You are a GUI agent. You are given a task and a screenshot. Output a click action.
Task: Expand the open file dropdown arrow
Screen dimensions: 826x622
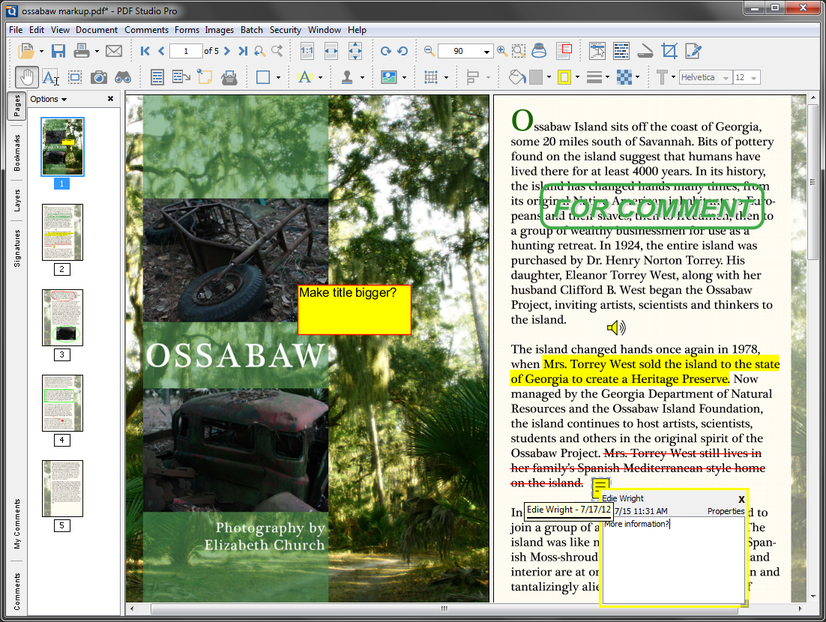click(41, 52)
